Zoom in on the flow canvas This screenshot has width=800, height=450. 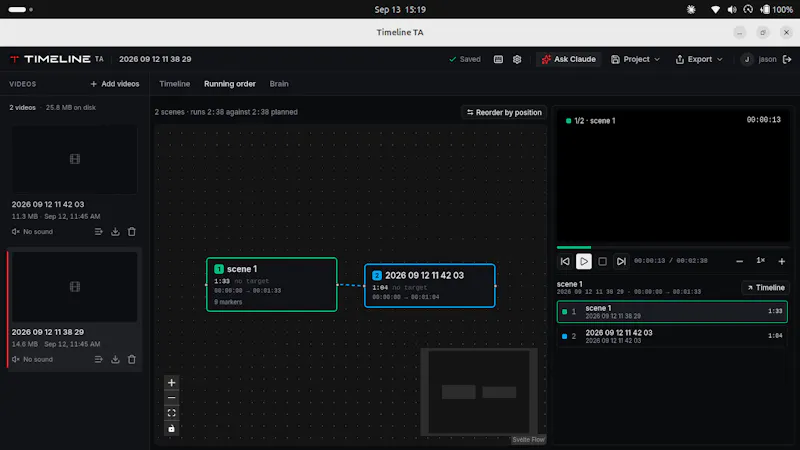[x=171, y=383]
